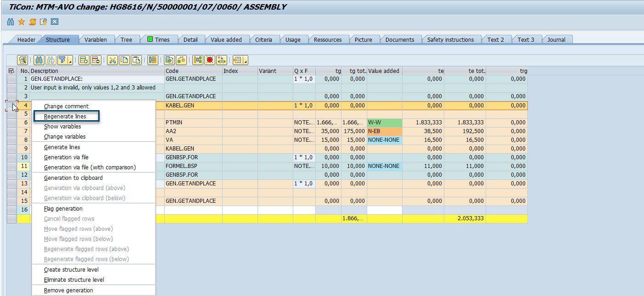Click the undo icon in grid toolbar
The image size is (644, 296).
pos(153,60)
